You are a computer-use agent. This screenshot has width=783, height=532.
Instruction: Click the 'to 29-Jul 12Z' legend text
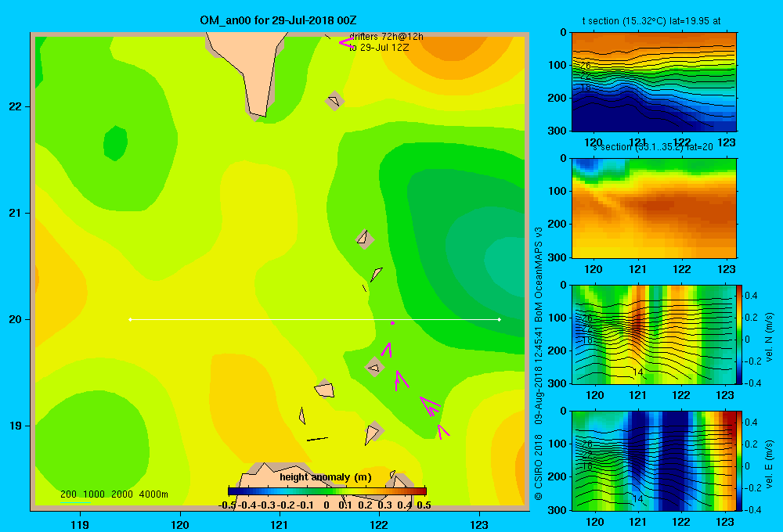click(x=379, y=48)
